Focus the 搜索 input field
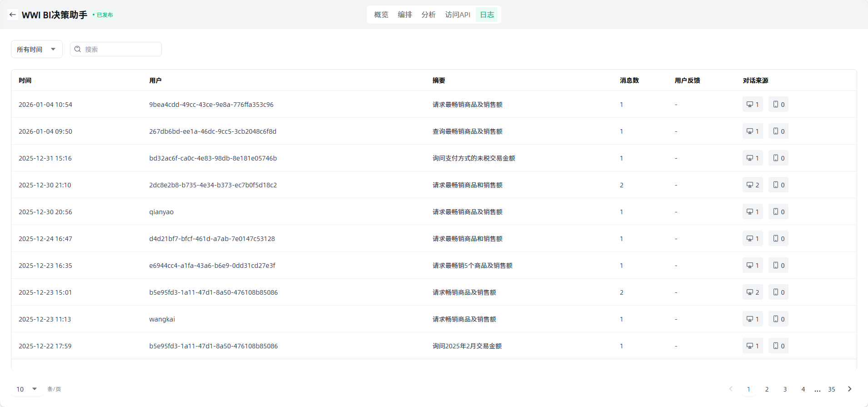 coord(120,49)
